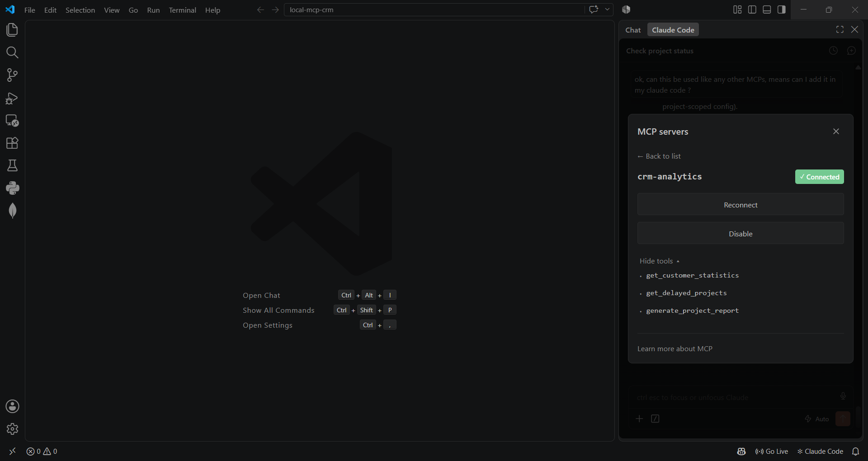Open session history clock icon
The height and width of the screenshot is (461, 868).
click(833, 51)
